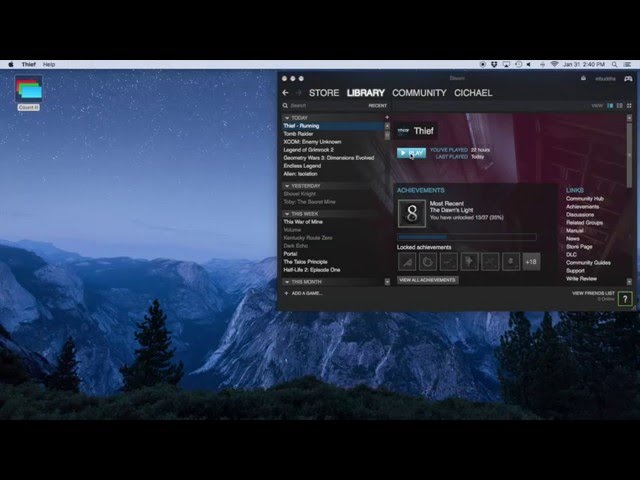Click the +18 more achievements tile

tap(531, 262)
